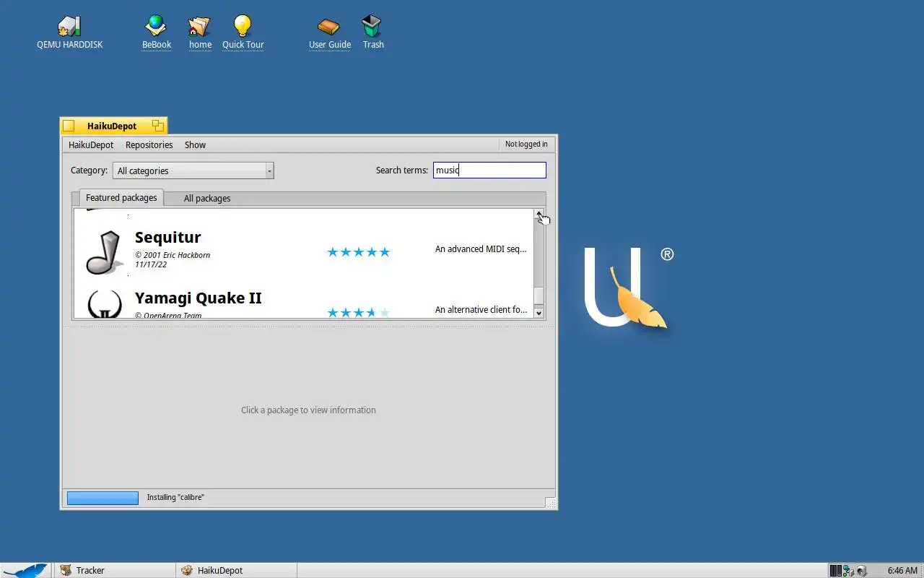
Task: Expand the Category dropdown
Action: pos(193,171)
